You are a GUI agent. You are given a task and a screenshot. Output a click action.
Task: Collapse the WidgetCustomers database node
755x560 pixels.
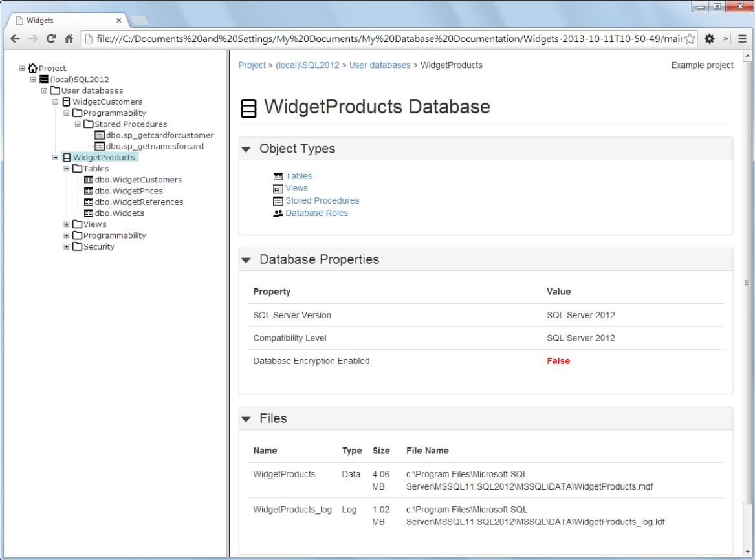pyautogui.click(x=56, y=102)
